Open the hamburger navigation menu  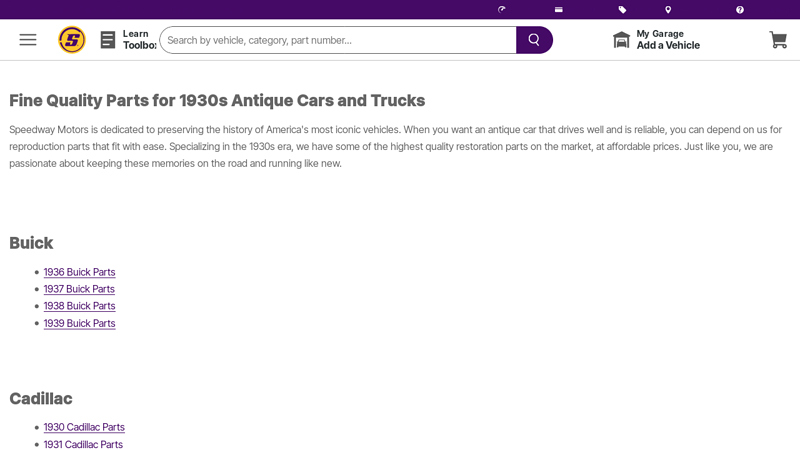[x=28, y=40]
